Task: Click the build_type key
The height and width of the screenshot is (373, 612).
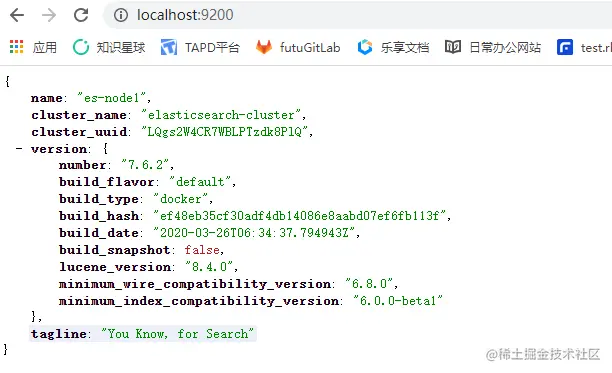Action: click(99, 199)
